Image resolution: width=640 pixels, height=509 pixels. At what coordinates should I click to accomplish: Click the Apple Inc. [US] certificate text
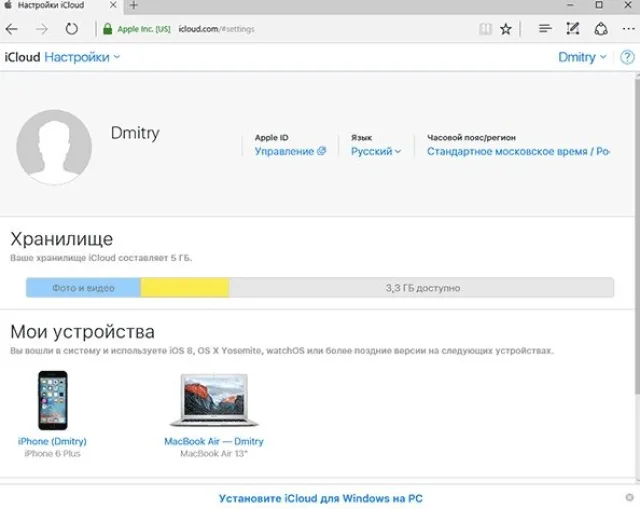144,29
